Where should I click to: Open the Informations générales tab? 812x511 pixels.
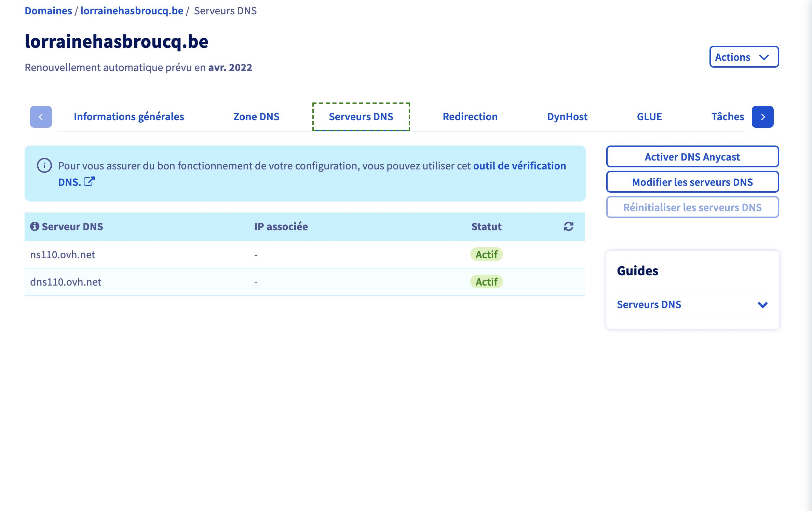tap(129, 117)
